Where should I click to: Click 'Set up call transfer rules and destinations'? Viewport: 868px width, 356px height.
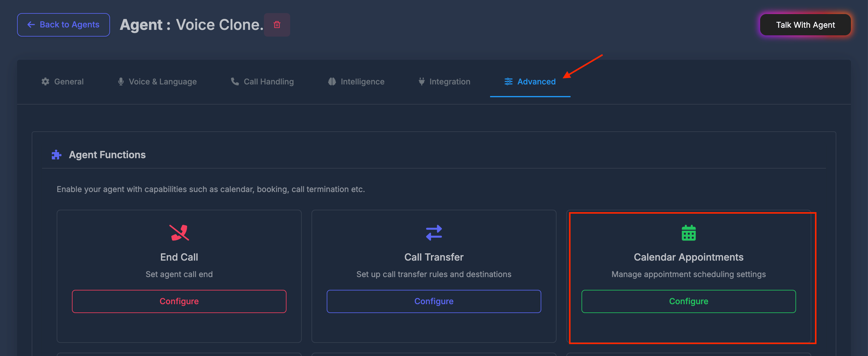[x=434, y=274]
